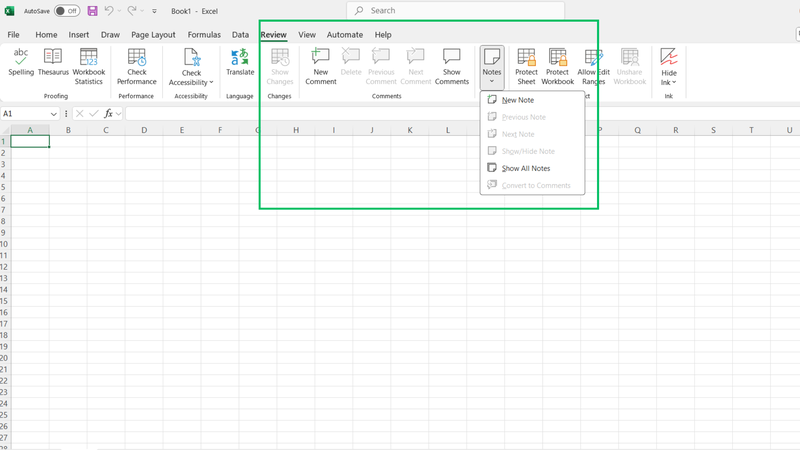Click the Save icon in title bar
This screenshot has height=450, width=800.
(x=92, y=11)
